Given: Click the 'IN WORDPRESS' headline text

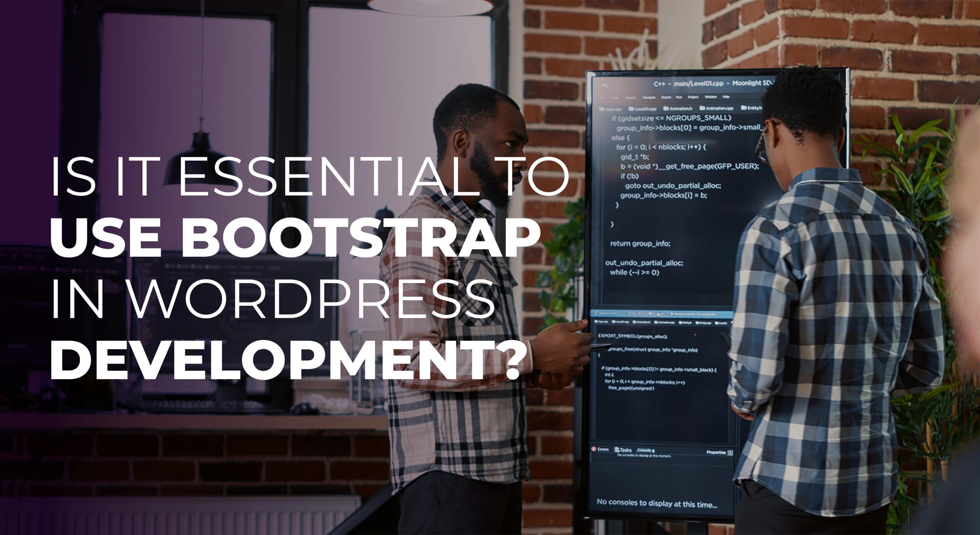Looking at the screenshot, I should pos(274,299).
